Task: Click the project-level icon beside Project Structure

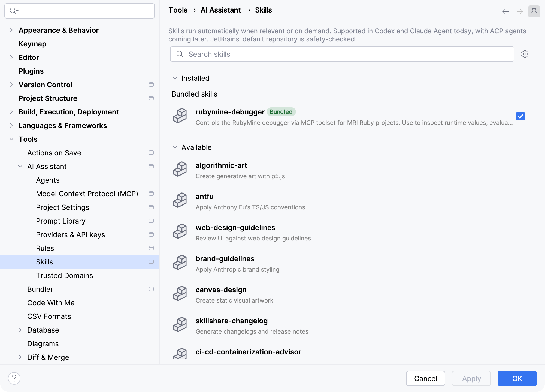Action: pyautogui.click(x=151, y=98)
